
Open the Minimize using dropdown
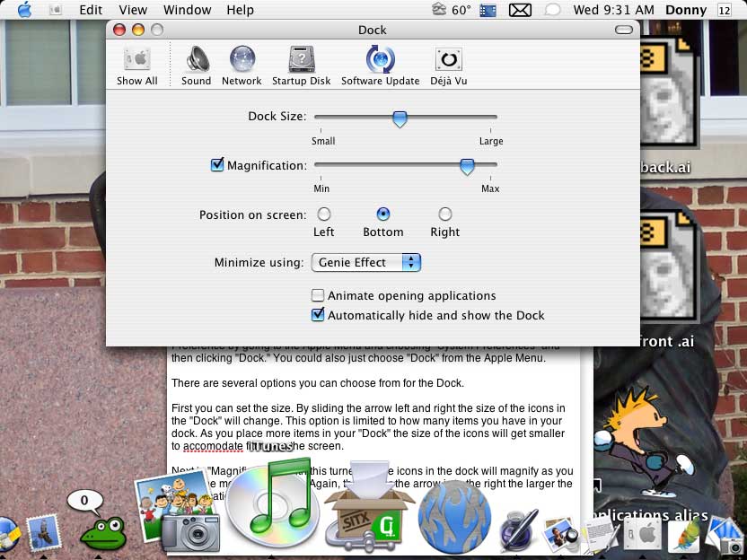click(366, 262)
